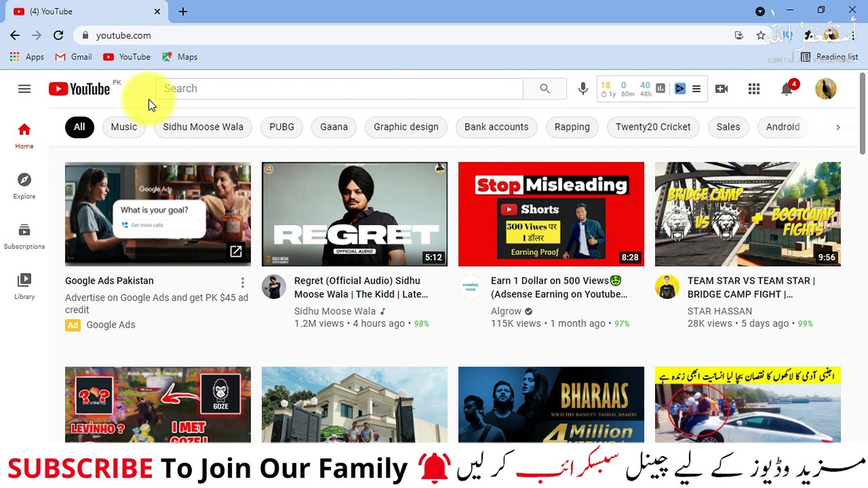The width and height of the screenshot is (868, 488).
Task: Open notifications bell with 4 alerts
Action: [x=787, y=89]
